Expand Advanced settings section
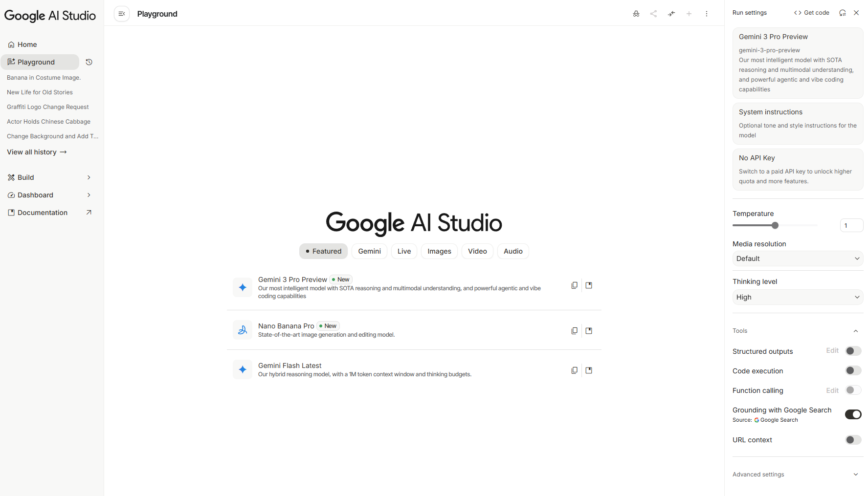This screenshot has height=496, width=868. coord(856,474)
